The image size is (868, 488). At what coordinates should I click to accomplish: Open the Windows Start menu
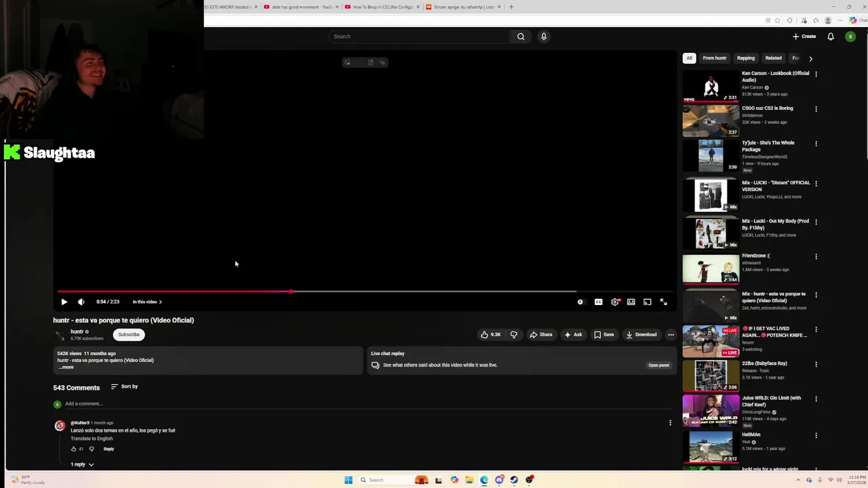coord(349,480)
